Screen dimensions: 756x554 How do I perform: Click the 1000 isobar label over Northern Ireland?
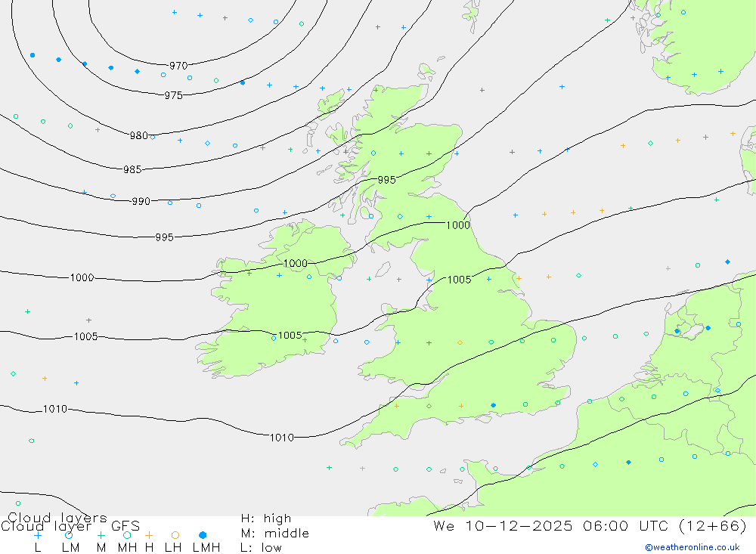pos(295,263)
